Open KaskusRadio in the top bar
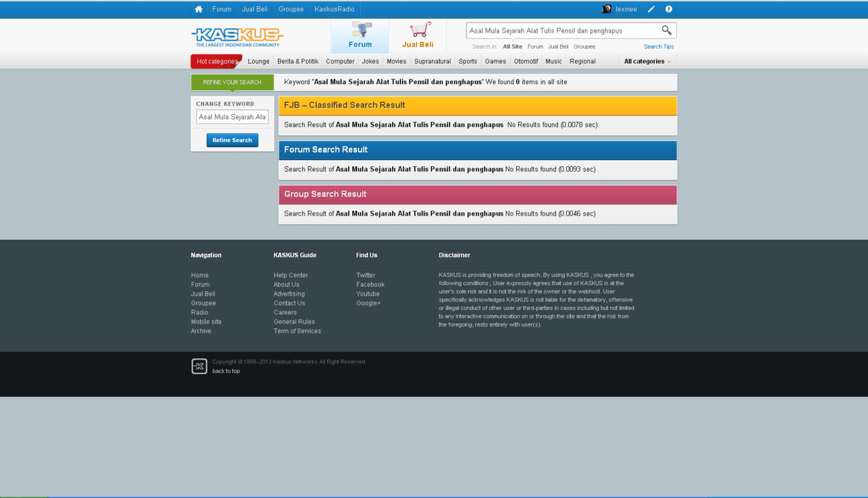The height and width of the screenshot is (498, 868). click(x=334, y=9)
